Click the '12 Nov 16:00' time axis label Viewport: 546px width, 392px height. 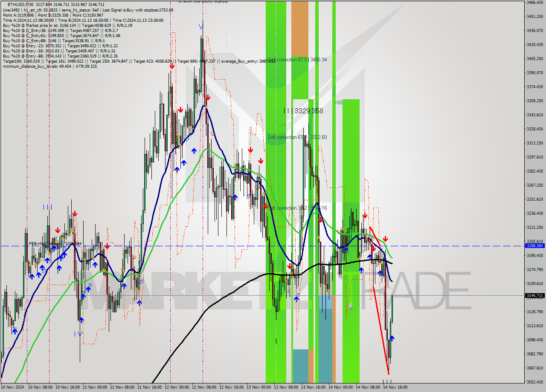[231, 387]
